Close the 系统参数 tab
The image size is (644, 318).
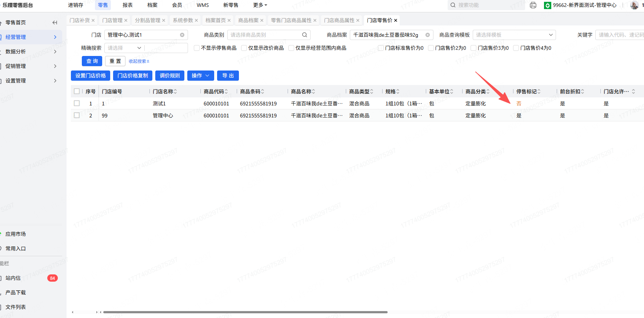196,20
